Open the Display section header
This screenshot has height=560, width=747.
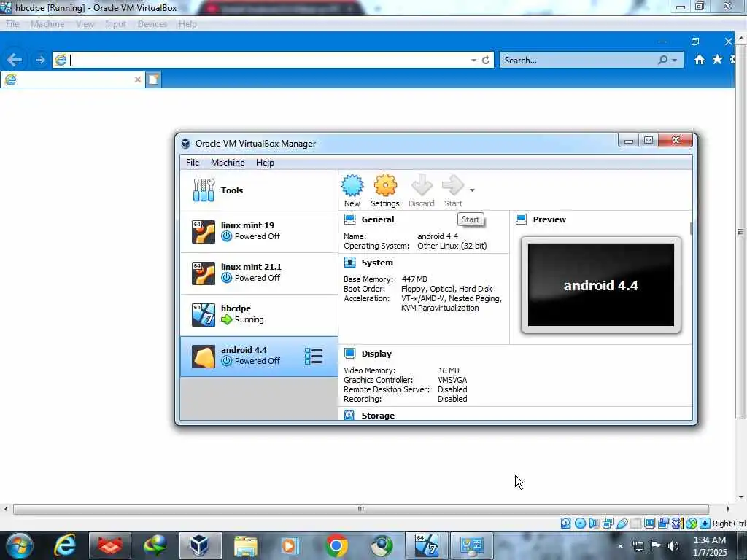pyautogui.click(x=376, y=354)
